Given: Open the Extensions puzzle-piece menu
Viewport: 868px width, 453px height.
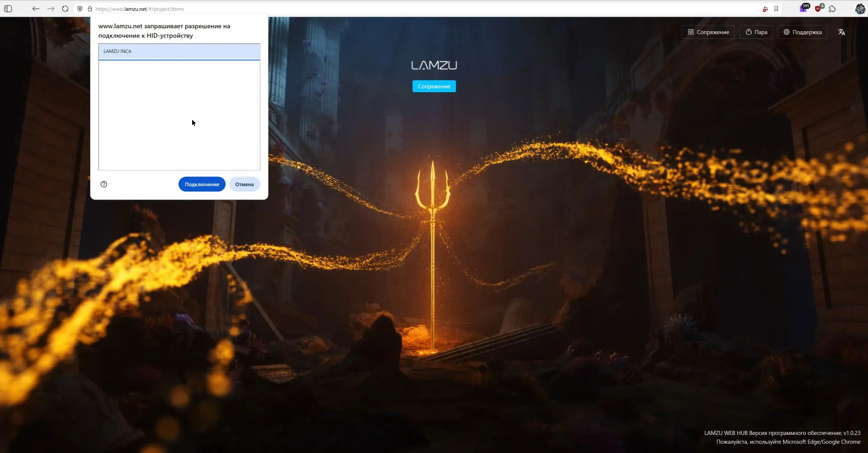Looking at the screenshot, I should click(832, 9).
